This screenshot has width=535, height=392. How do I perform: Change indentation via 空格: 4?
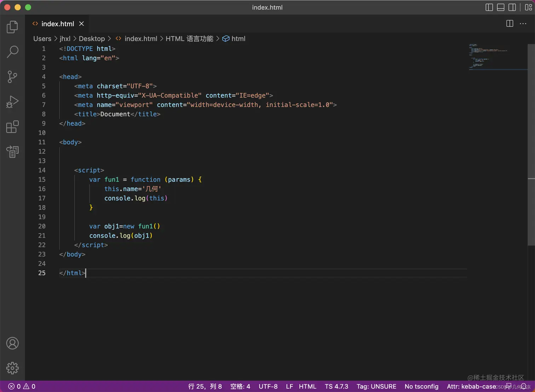click(x=240, y=386)
